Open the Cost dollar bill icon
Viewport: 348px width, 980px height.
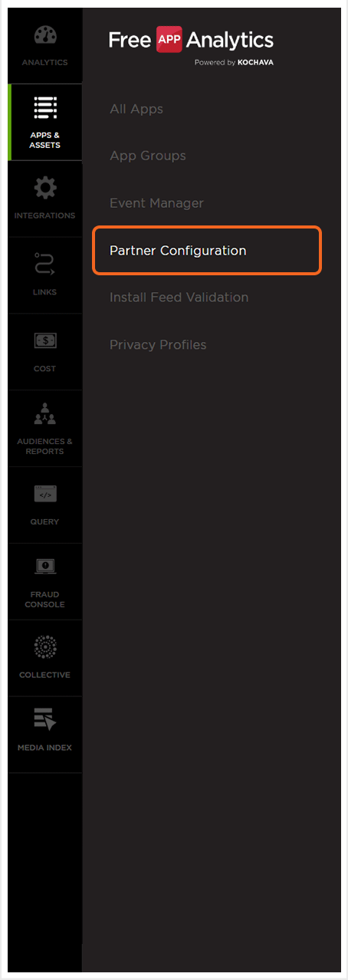coord(45,340)
